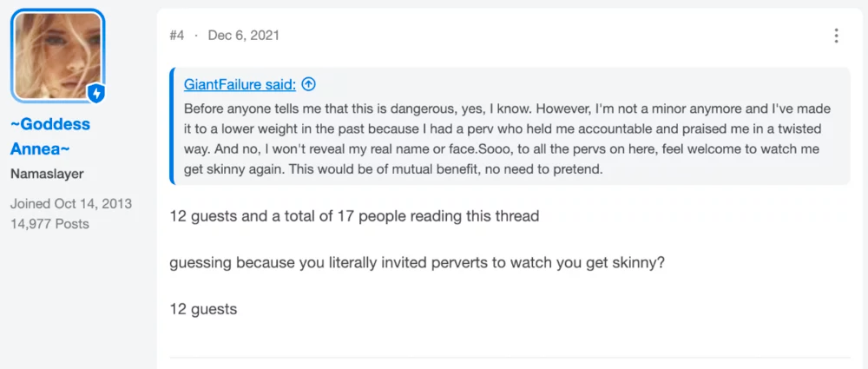Viewport: 868px width, 369px height.
Task: Click the up-arrow icon beside GiantFailure said
Action: 309,84
